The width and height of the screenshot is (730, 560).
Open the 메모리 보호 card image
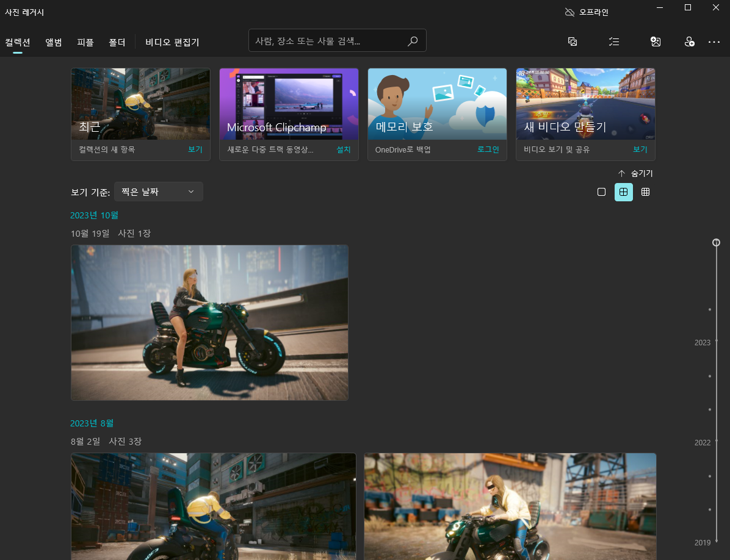coord(437,104)
